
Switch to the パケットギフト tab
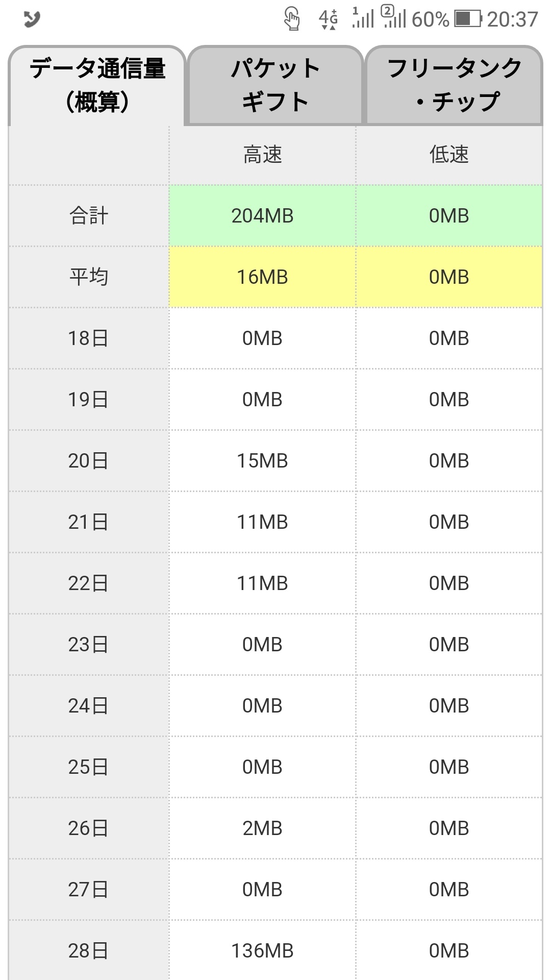coord(275,85)
